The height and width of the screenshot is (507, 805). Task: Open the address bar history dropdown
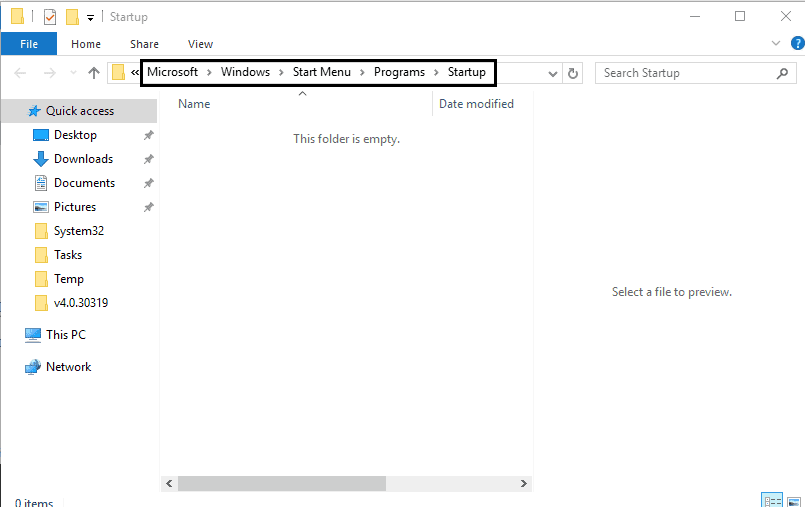553,73
